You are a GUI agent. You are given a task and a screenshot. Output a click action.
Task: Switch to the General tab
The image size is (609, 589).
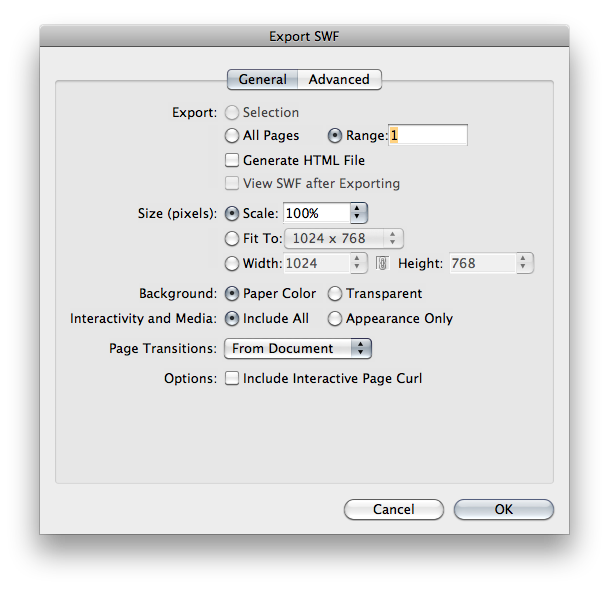(x=262, y=80)
